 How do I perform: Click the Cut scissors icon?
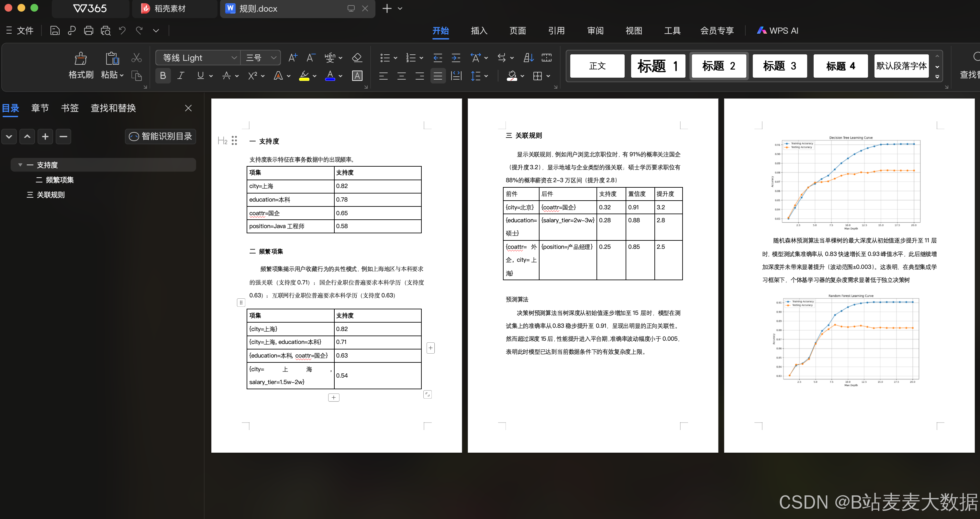136,58
